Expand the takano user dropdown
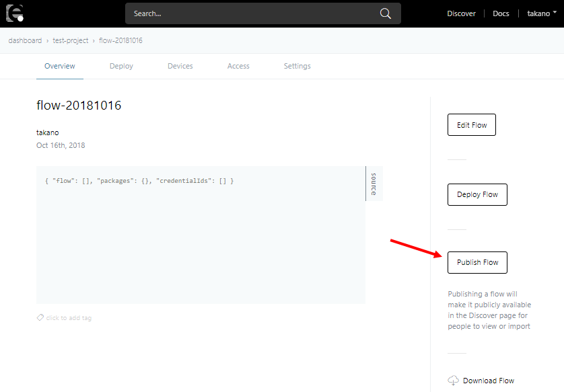Image resolution: width=564 pixels, height=392 pixels. tap(542, 13)
